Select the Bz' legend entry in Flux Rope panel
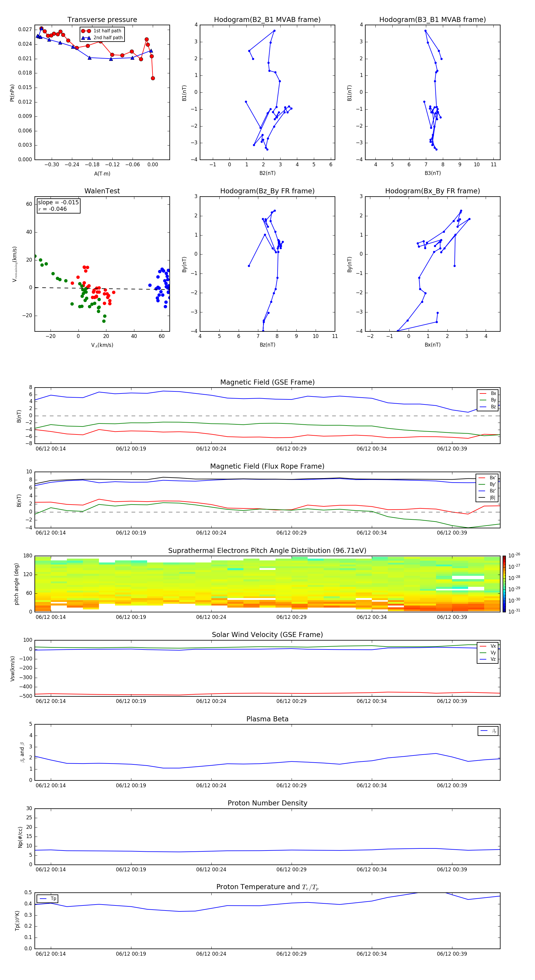 (487, 491)
